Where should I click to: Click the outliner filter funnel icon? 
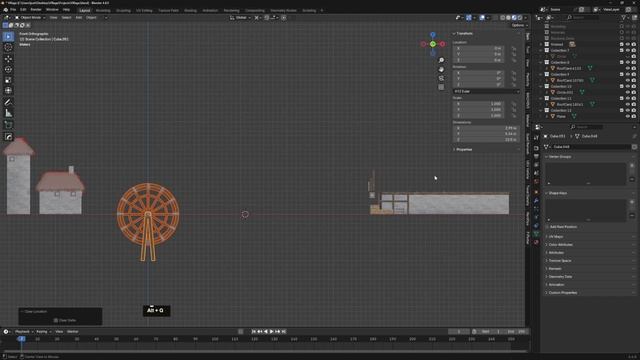click(624, 18)
